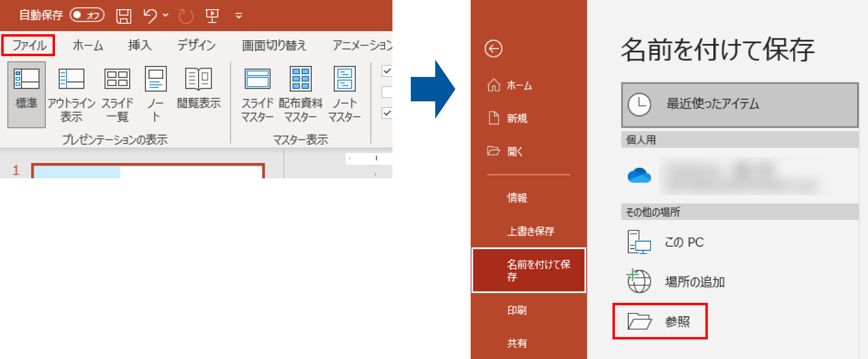Open the ファイル tab
This screenshot has width=868, height=359.
[28, 45]
